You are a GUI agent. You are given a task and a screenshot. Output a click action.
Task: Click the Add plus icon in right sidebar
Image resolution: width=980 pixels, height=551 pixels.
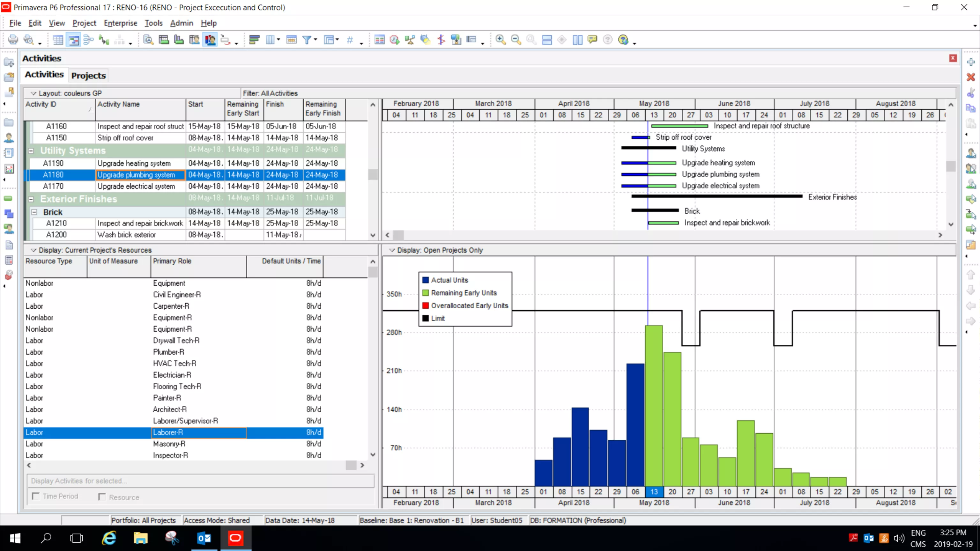point(970,62)
